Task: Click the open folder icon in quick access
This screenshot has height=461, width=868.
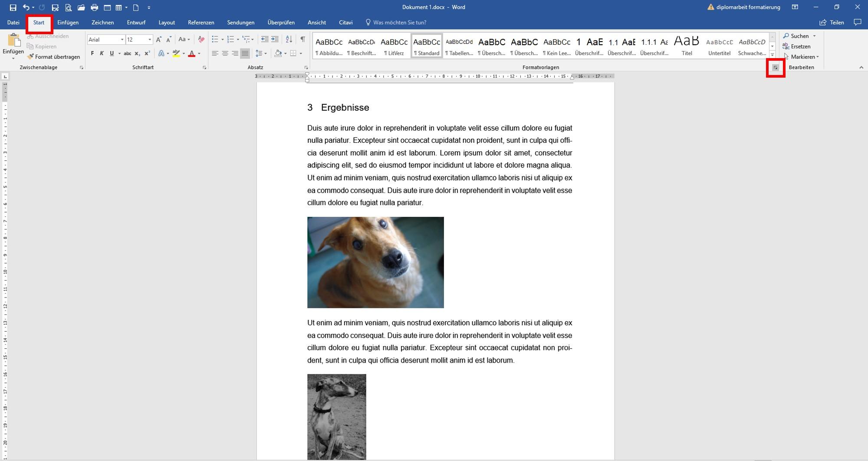Action: click(x=81, y=7)
